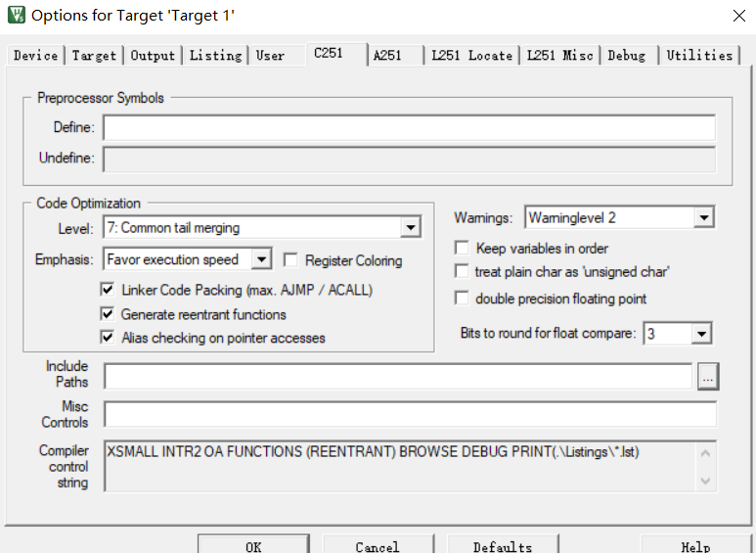756x553 pixels.
Task: Click the Include Paths browse button
Action: tap(708, 377)
